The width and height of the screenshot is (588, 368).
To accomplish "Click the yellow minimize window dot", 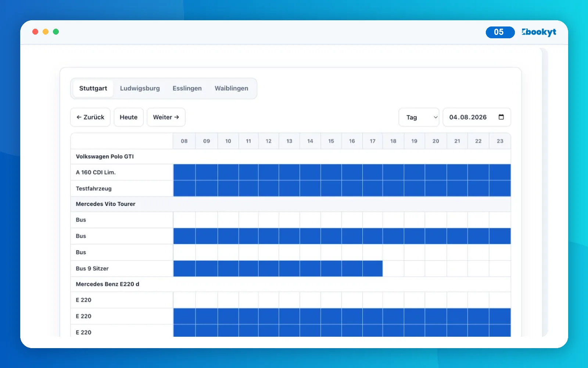I will pos(46,32).
